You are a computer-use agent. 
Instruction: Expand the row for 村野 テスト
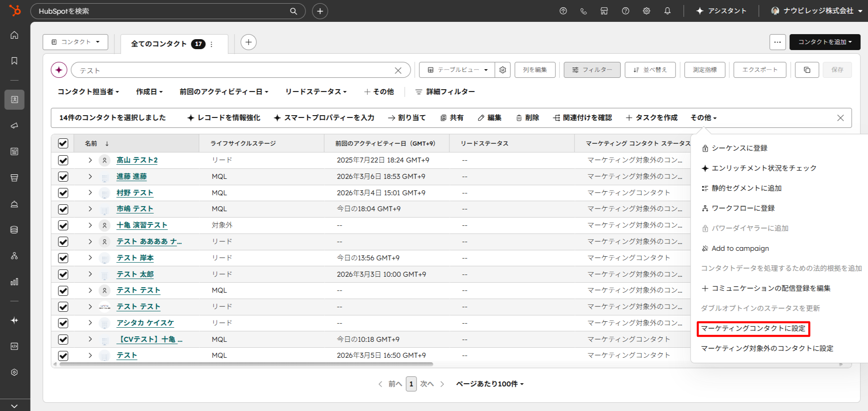click(90, 193)
